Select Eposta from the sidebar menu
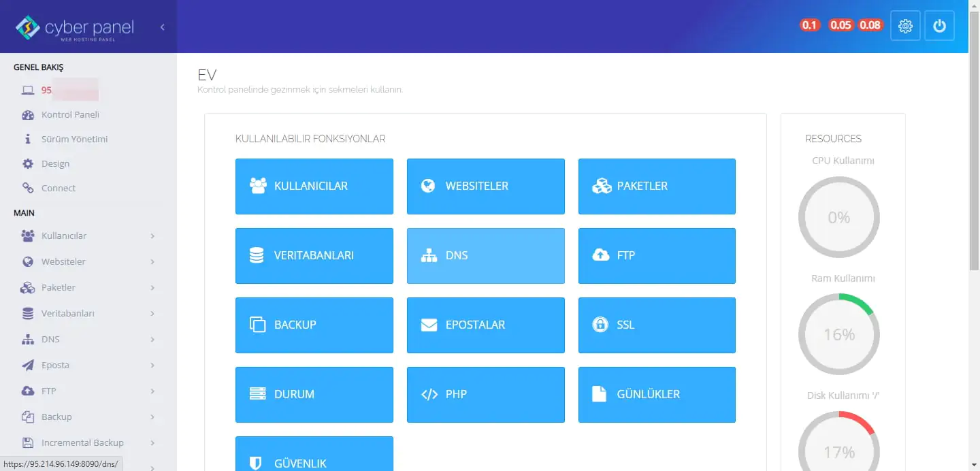This screenshot has width=980, height=471. point(55,365)
